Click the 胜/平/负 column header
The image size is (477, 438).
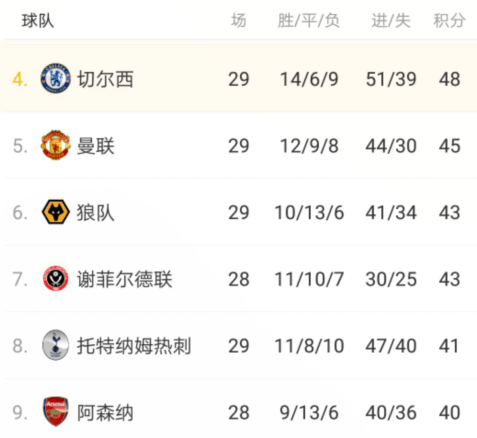(309, 21)
